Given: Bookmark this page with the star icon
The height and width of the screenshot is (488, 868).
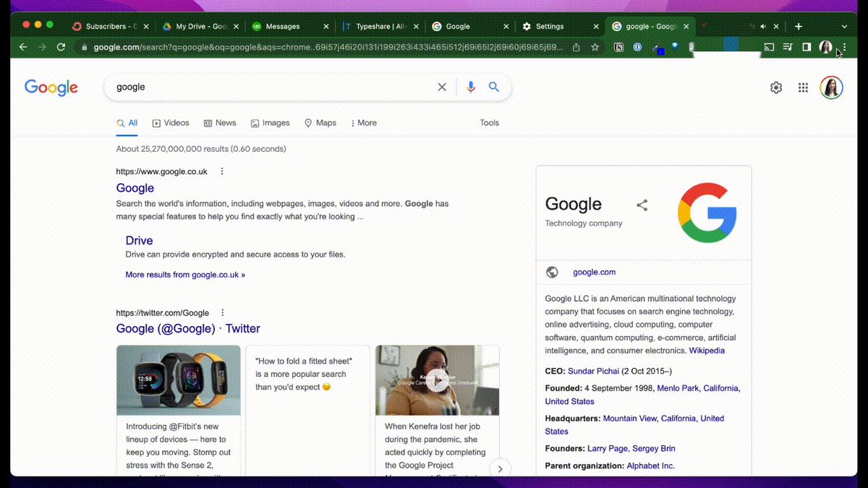Looking at the screenshot, I should coord(595,47).
